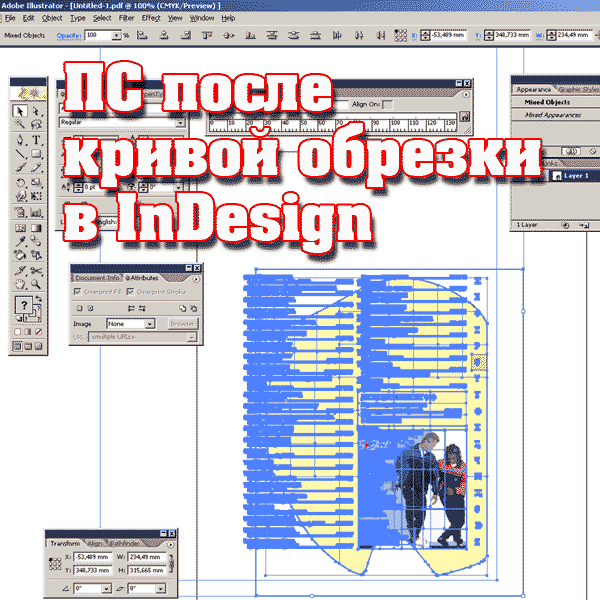Select the Direct Selection tool
600x600 pixels.
pyautogui.click(x=36, y=111)
